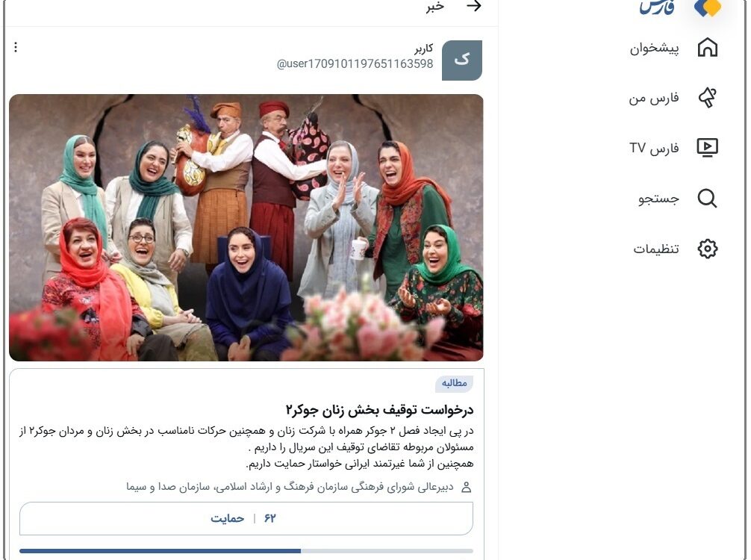Go to the جستجو menu item
The image size is (751, 560).
658,199
